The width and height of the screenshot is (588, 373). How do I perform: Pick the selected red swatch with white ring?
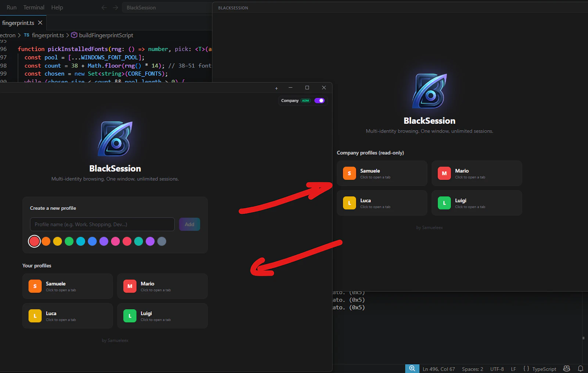pyautogui.click(x=34, y=241)
